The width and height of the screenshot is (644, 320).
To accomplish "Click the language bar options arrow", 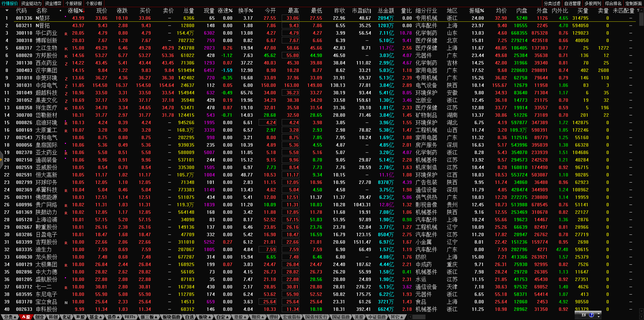I will (x=598, y=316).
